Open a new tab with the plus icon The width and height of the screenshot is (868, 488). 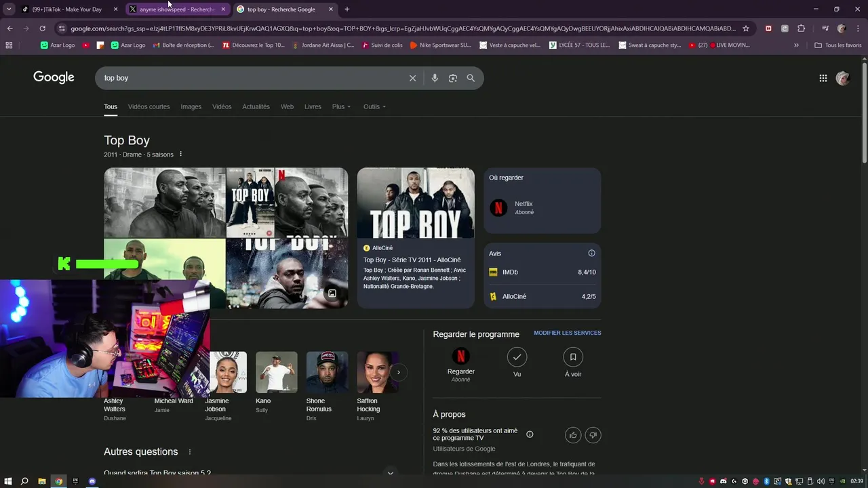347,9
